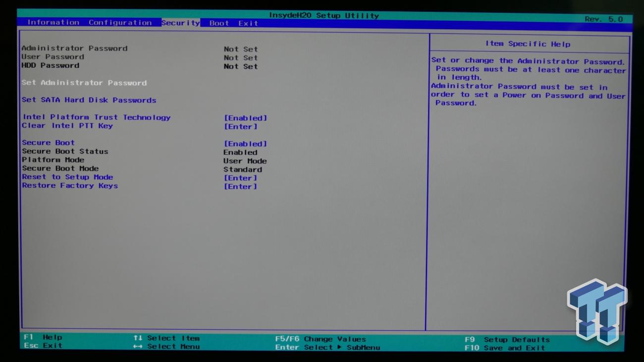Select the Security tab
The height and width of the screenshot is (362, 644).
coord(180,23)
